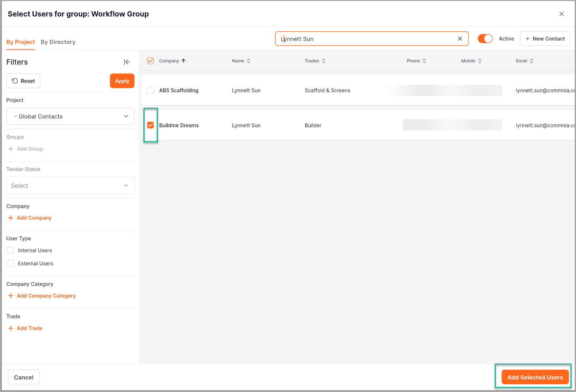Click Lynnett Sun name in ABS Scaffolding row

246,90
